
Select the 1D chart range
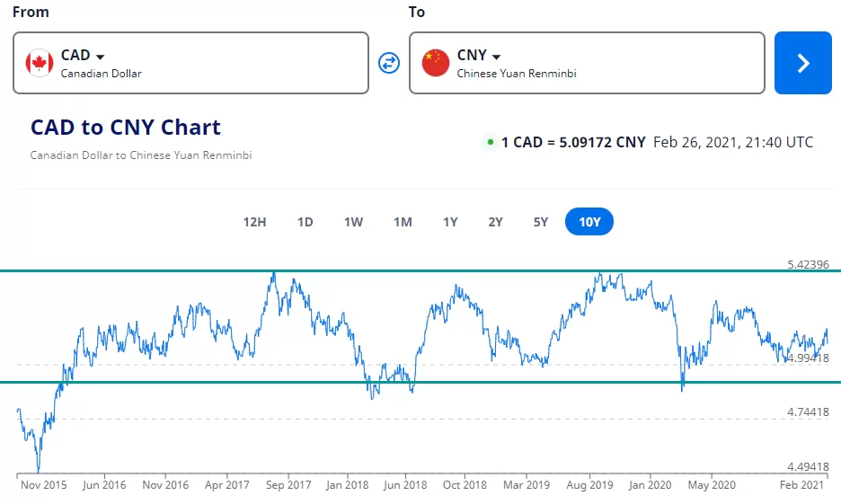tap(305, 222)
